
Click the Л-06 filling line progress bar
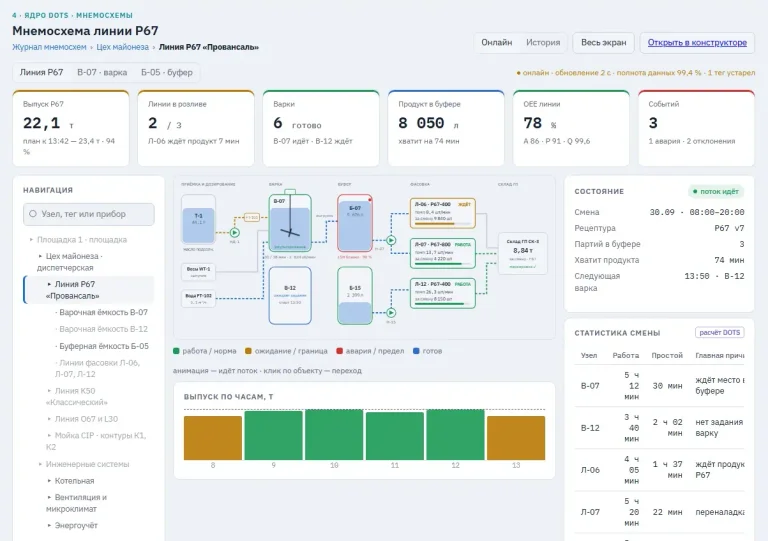[442, 224]
